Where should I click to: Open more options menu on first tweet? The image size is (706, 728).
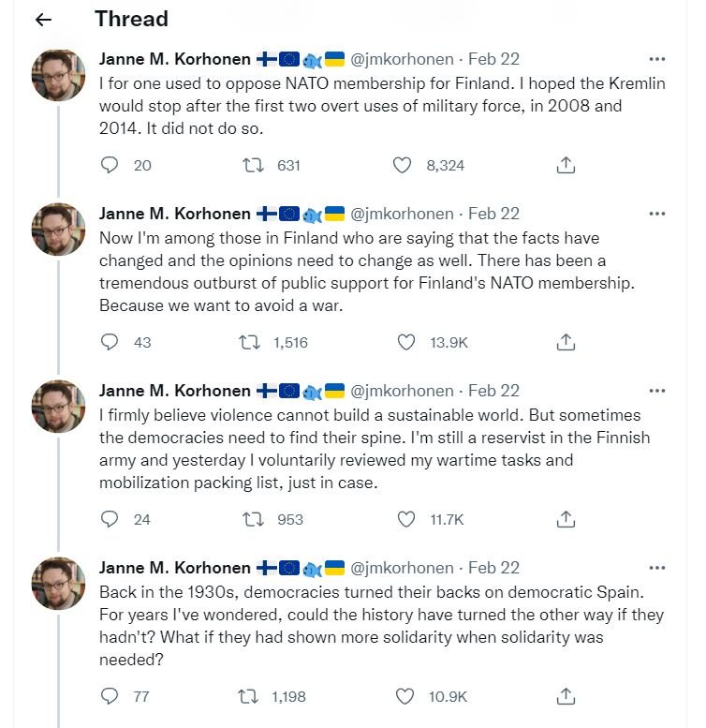point(657,59)
